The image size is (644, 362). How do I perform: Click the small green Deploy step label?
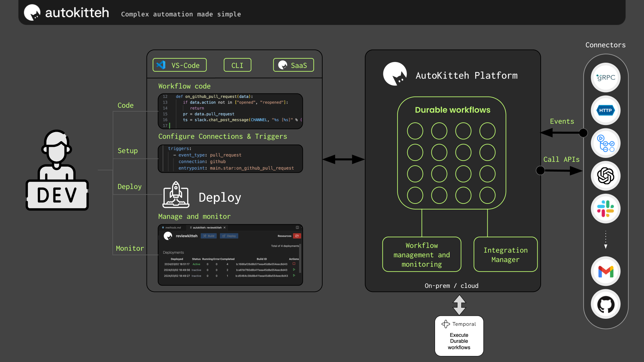(129, 187)
